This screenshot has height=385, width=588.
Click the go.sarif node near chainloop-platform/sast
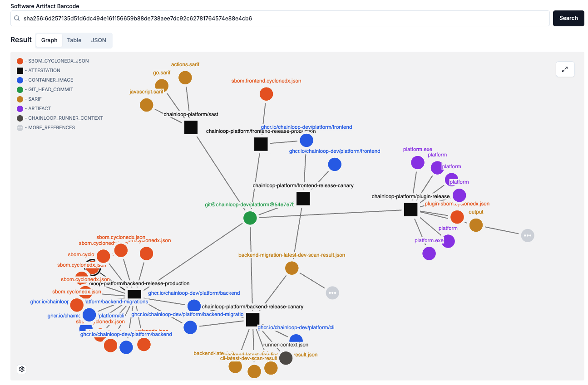[x=162, y=84]
